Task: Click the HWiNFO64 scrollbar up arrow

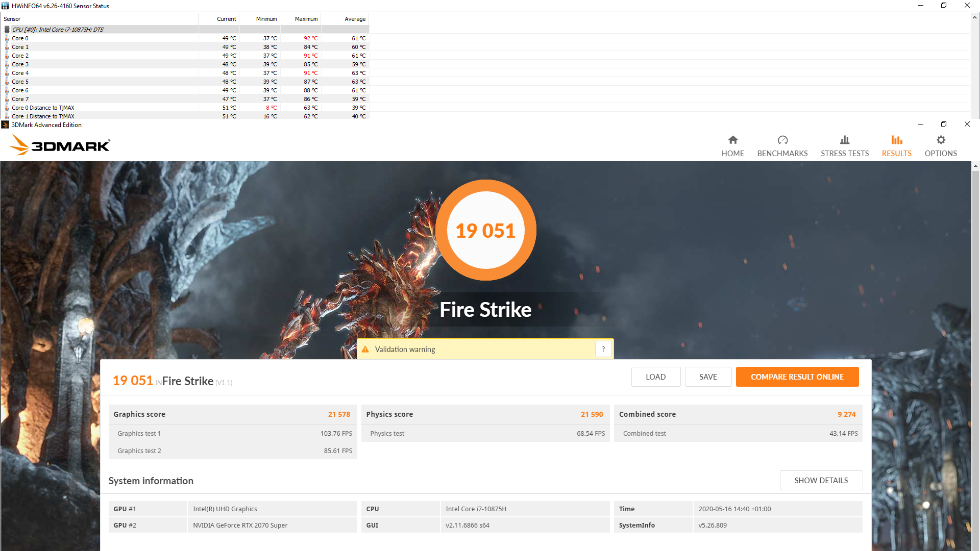Action: pyautogui.click(x=975, y=17)
